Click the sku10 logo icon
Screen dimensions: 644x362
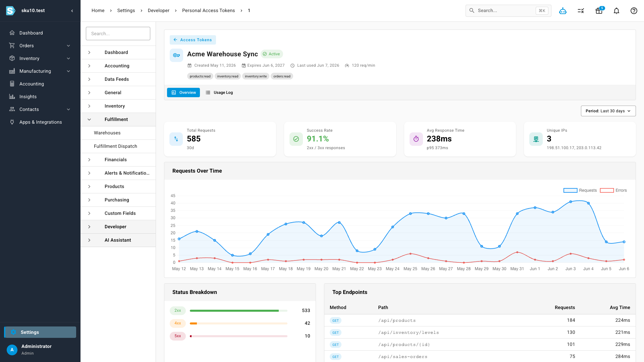[x=11, y=11]
